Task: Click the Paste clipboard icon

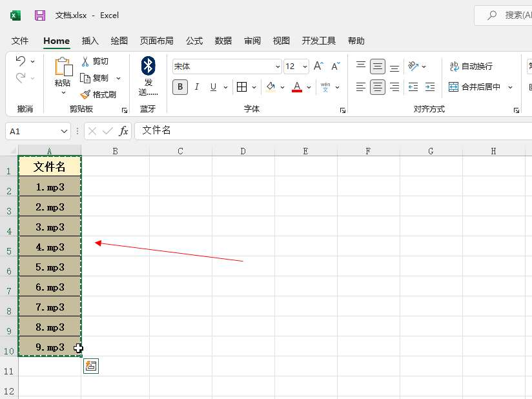Action: (63, 66)
